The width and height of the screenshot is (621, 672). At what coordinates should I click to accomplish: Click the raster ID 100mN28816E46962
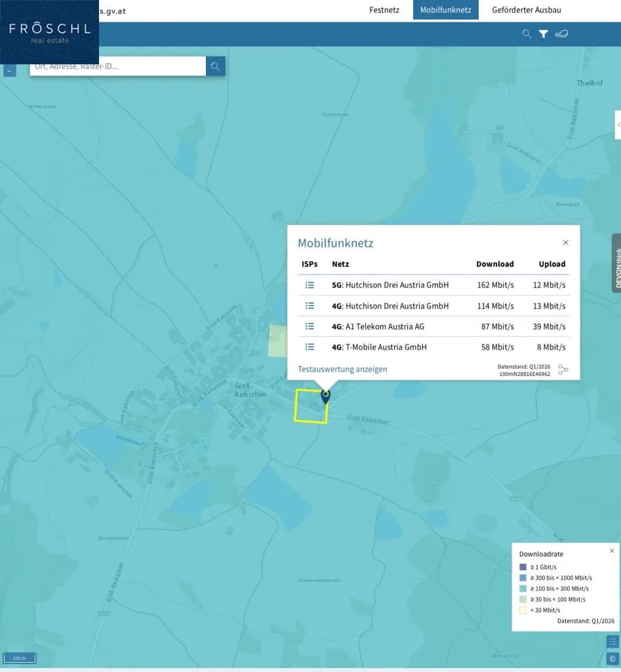click(525, 374)
